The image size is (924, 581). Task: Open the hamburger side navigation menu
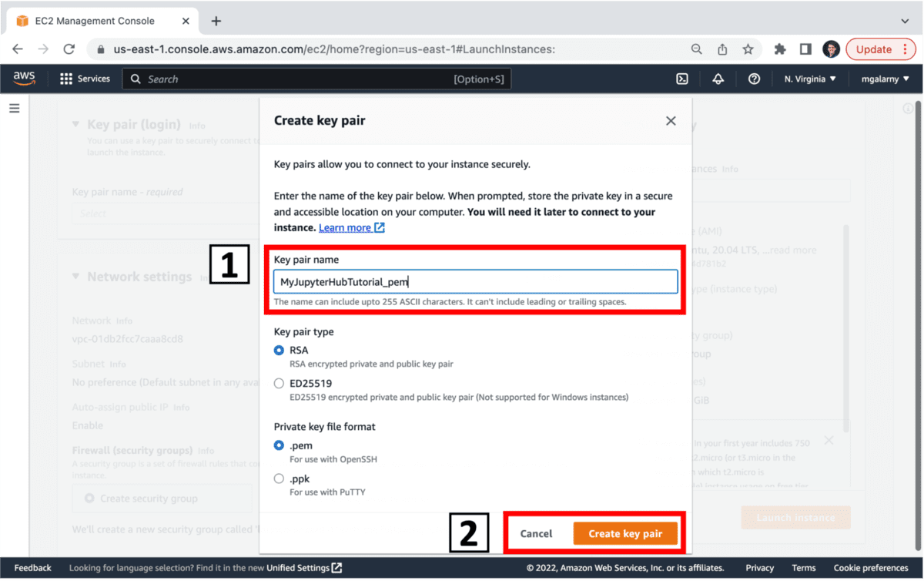14,109
